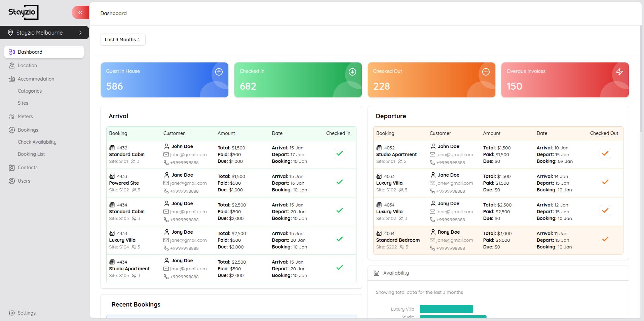Open the Contacts page
The height and width of the screenshot is (321, 644).
coord(44,168)
